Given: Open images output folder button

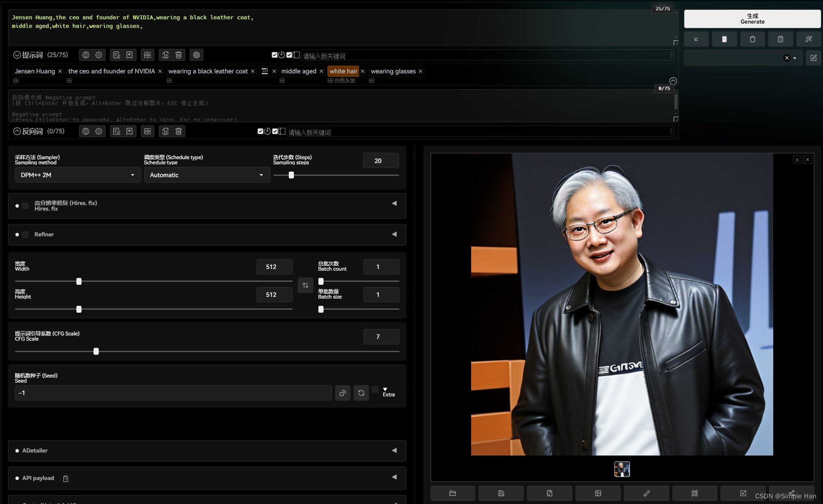Looking at the screenshot, I should (452, 493).
